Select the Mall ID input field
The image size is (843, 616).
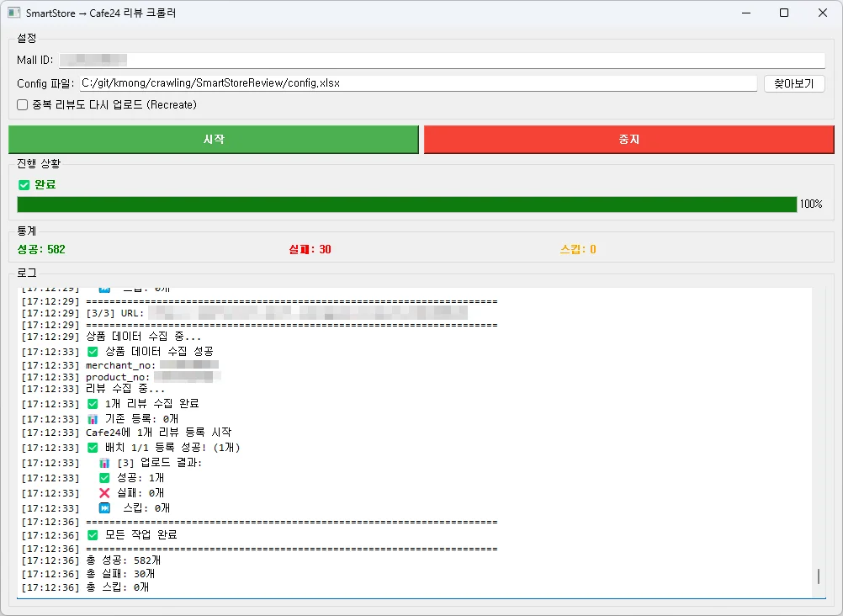421,60
